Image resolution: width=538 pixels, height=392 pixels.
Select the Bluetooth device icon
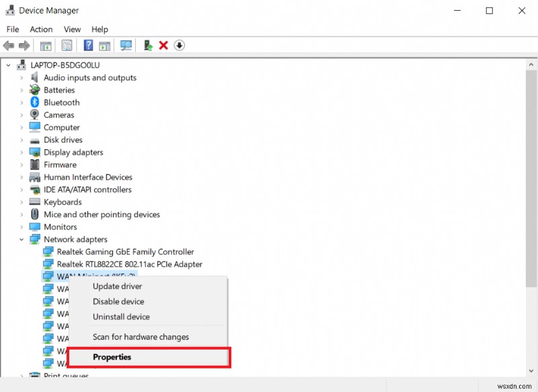click(x=35, y=102)
